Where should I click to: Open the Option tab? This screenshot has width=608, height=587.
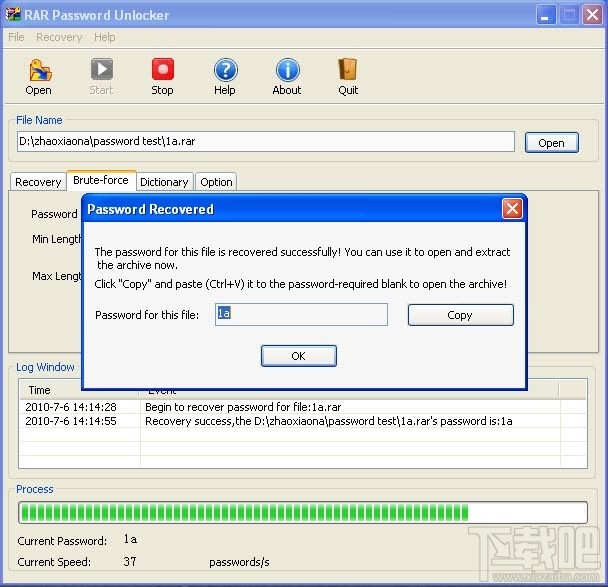(216, 182)
